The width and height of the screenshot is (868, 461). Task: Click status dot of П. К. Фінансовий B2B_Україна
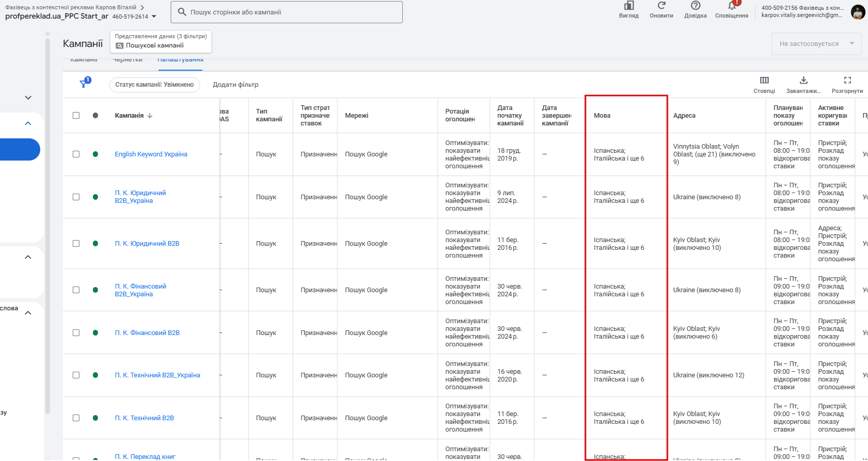pyautogui.click(x=95, y=290)
